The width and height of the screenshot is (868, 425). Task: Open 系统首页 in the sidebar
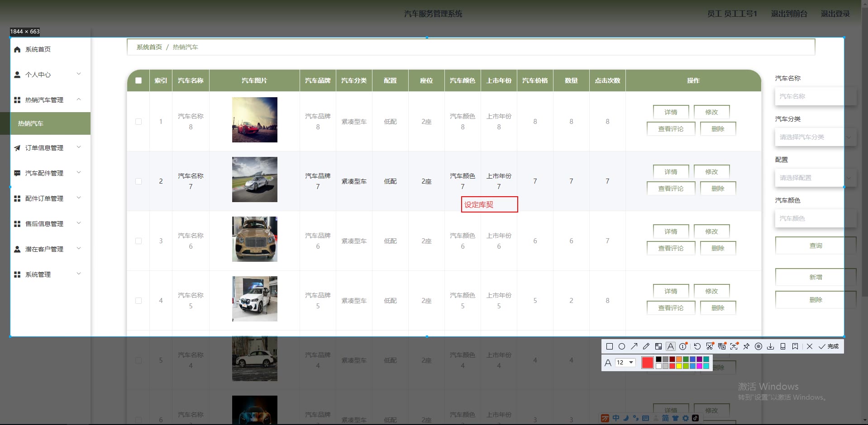tap(38, 49)
